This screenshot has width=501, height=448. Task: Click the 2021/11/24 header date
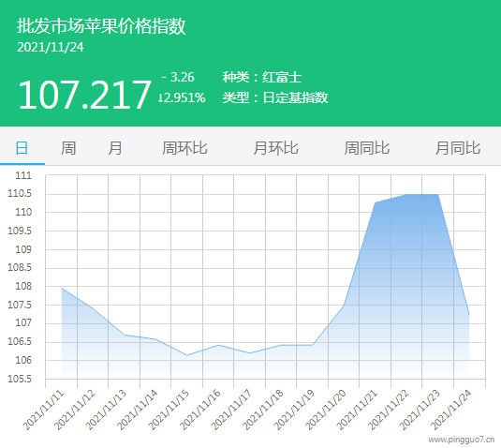(51, 47)
